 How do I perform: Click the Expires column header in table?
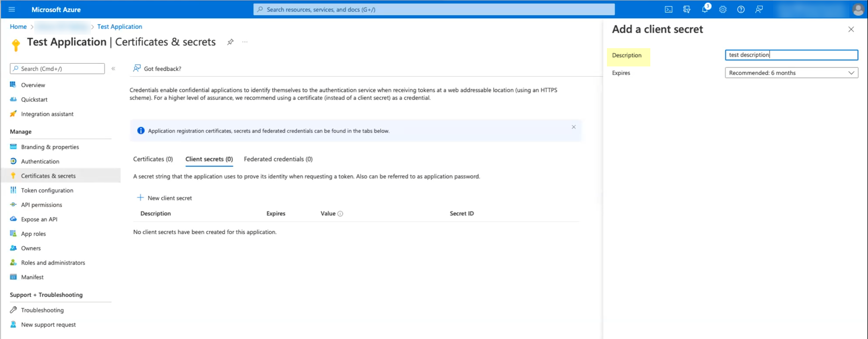click(x=276, y=214)
